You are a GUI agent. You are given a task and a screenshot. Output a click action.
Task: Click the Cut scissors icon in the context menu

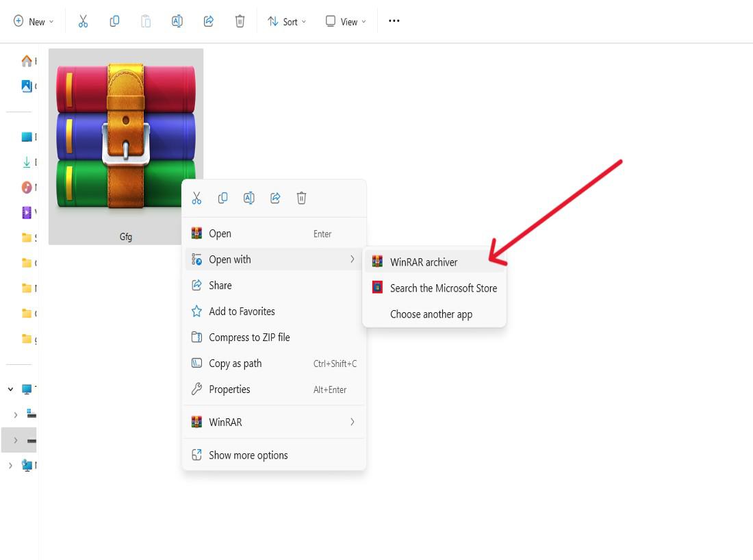pyautogui.click(x=196, y=198)
